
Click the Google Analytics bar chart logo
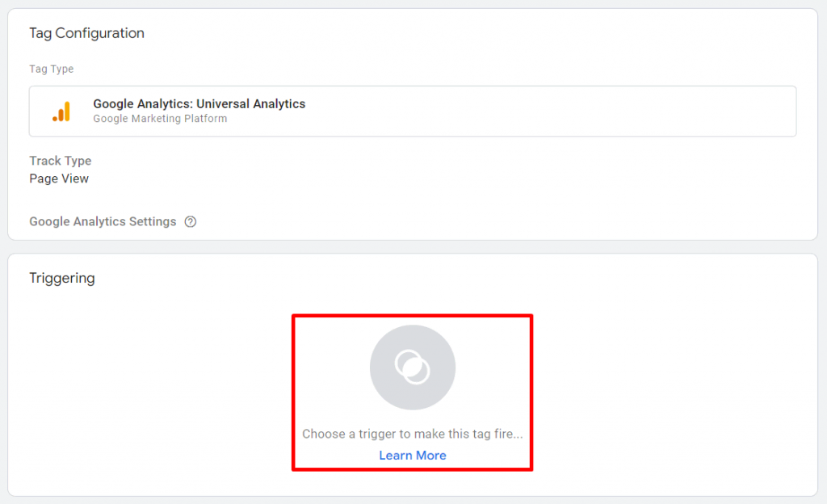tap(61, 111)
